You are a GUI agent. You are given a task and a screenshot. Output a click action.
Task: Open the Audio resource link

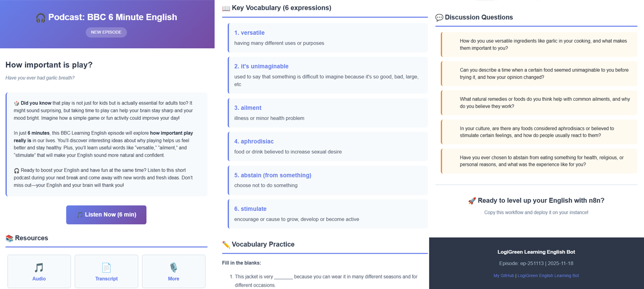pyautogui.click(x=39, y=279)
